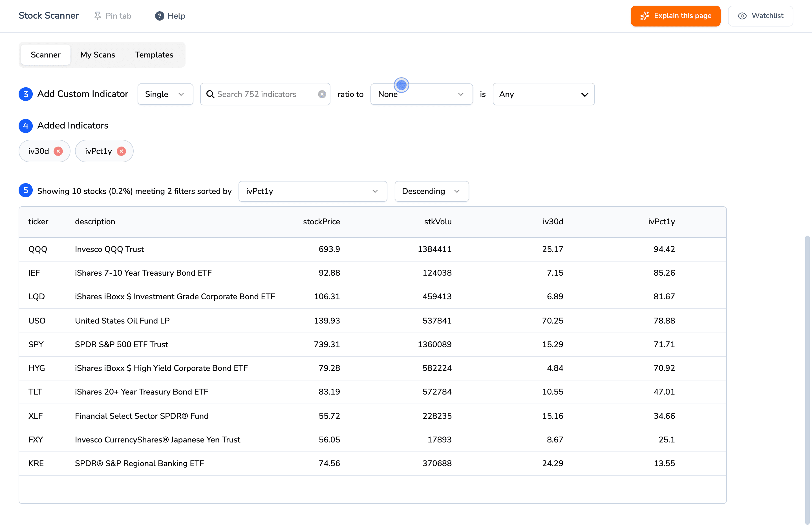Image resolution: width=812 pixels, height=527 pixels.
Task: Click United States Oil Fund LP description
Action: (x=122, y=321)
